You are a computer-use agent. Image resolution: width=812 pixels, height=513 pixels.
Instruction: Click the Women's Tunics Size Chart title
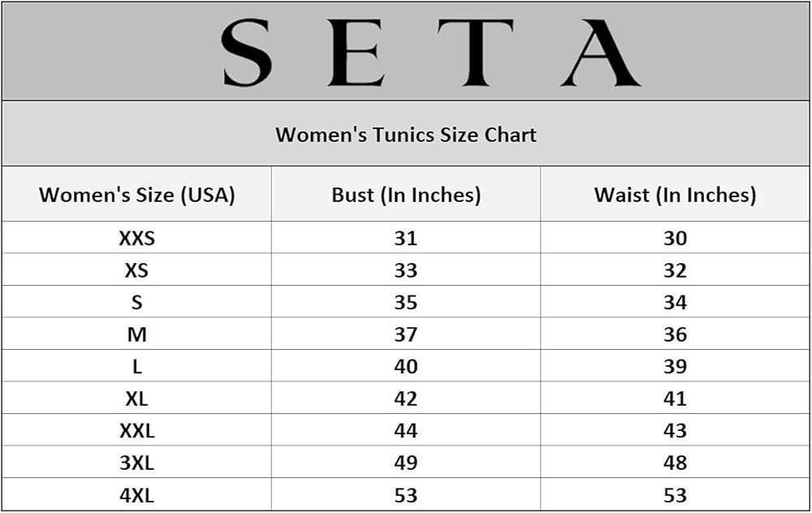[x=406, y=134]
